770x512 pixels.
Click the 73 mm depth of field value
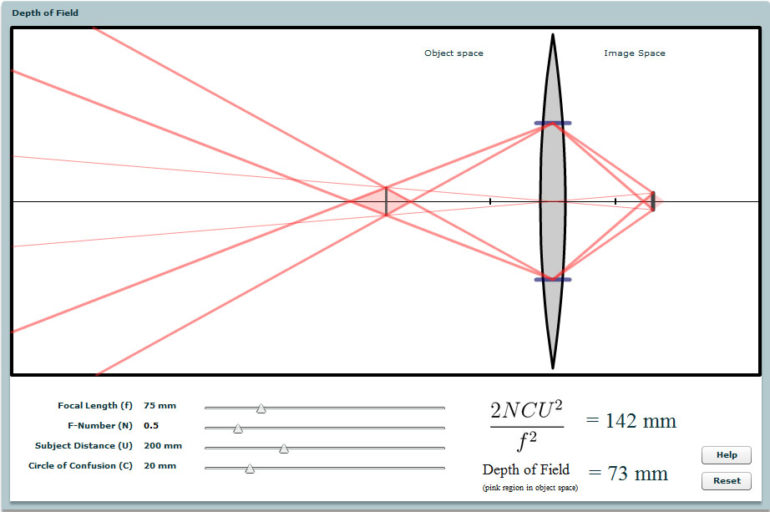[627, 473]
